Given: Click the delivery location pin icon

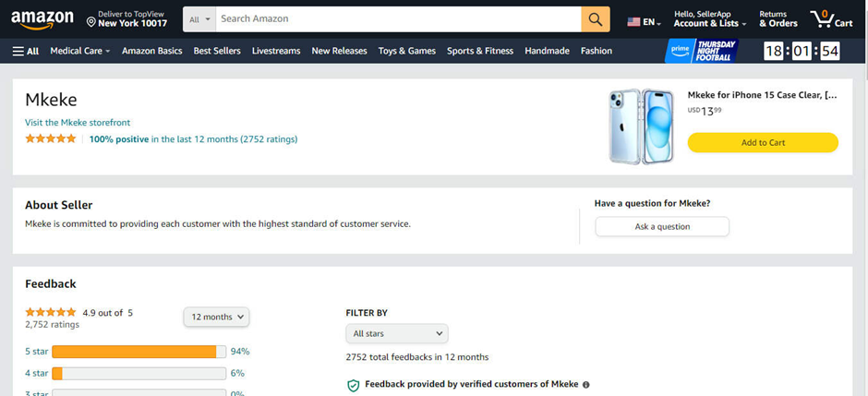Looking at the screenshot, I should (91, 22).
